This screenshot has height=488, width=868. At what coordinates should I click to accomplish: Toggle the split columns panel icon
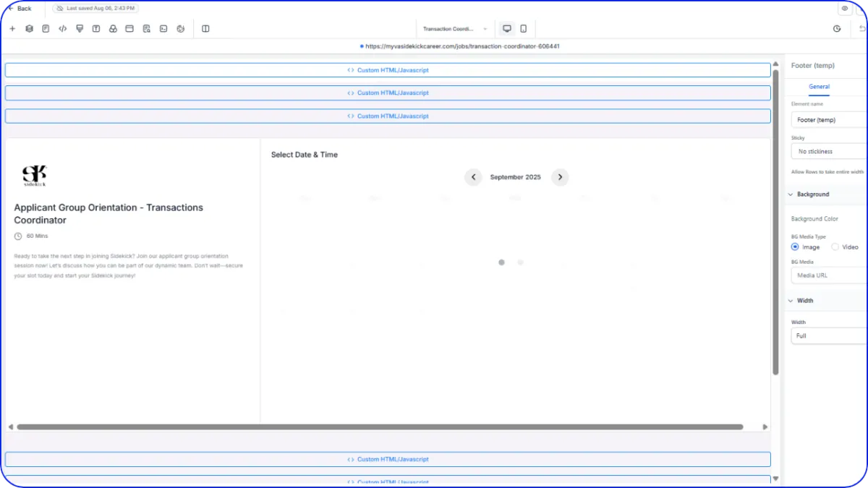tap(205, 29)
